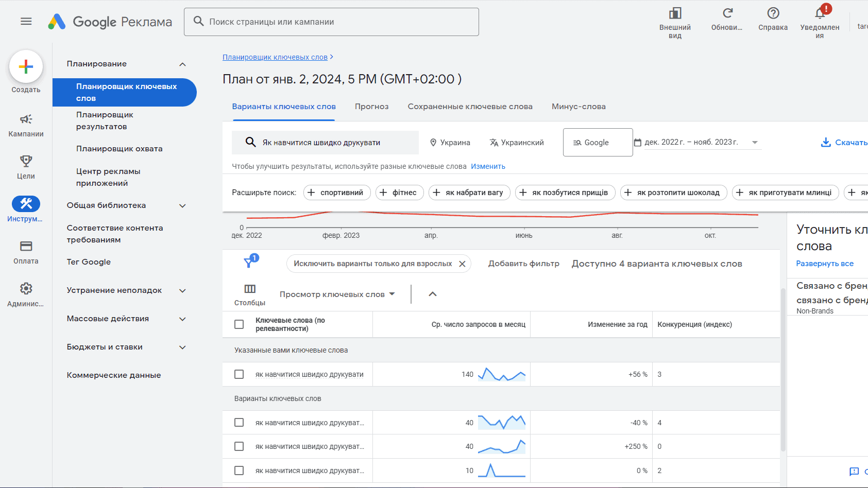Check the keyword row with +250 % change
Viewport: 868px width, 488px height.
239,446
